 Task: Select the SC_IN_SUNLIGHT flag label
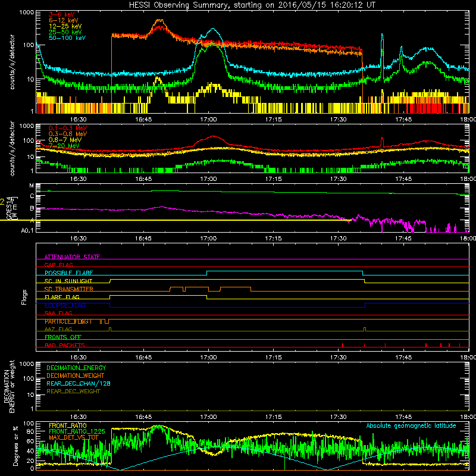(68, 281)
